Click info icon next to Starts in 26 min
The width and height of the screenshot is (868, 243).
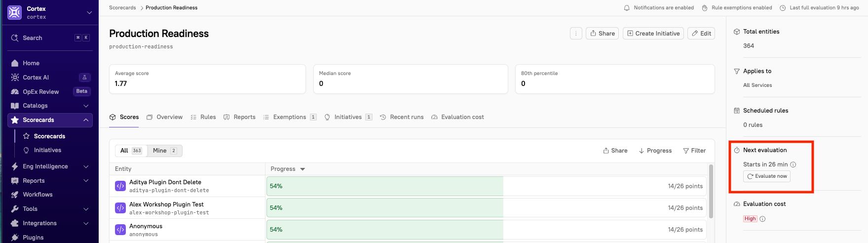(x=793, y=164)
